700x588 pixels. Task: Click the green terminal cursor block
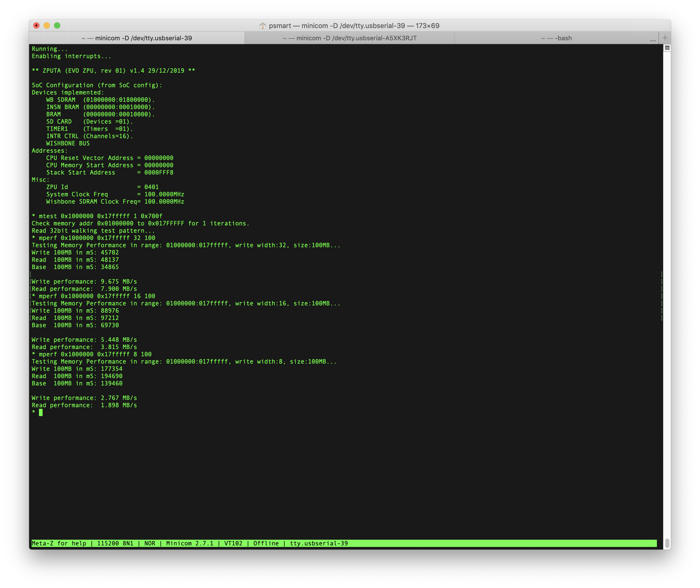click(x=41, y=412)
